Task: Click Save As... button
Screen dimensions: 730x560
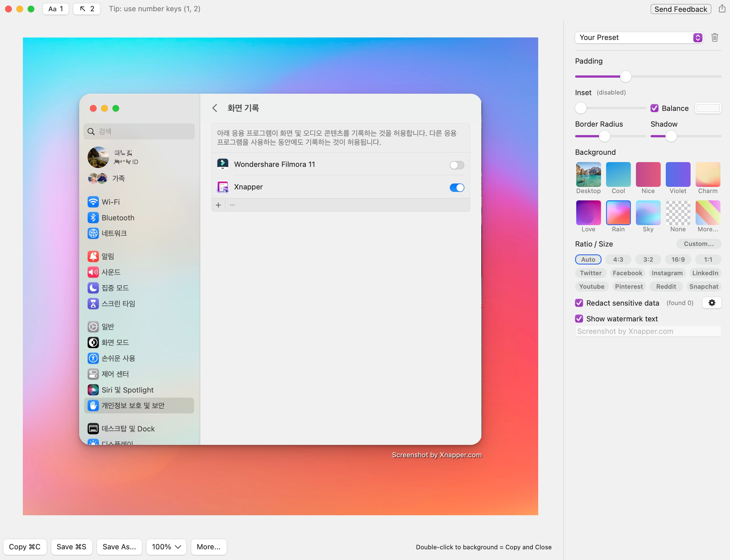Action: (x=119, y=547)
